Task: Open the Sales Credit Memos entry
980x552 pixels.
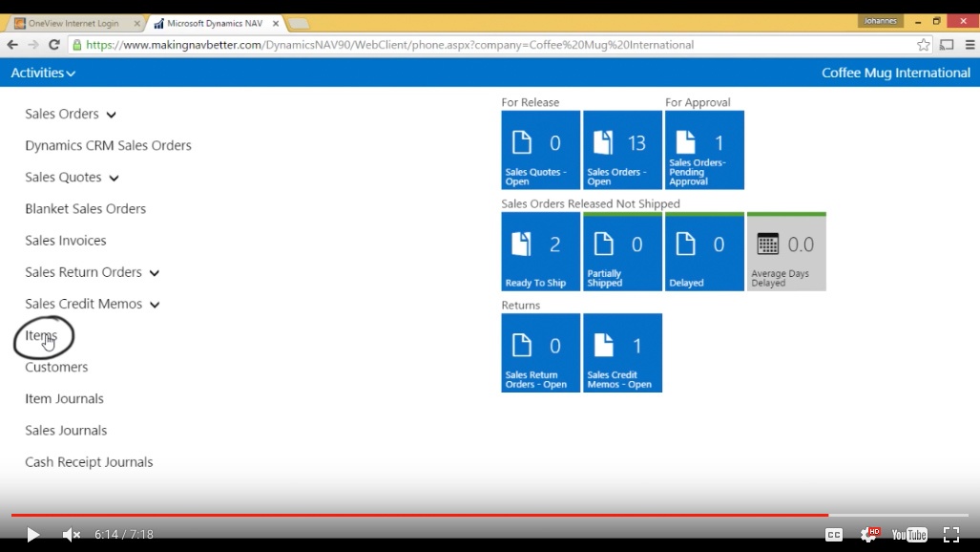Action: [84, 304]
